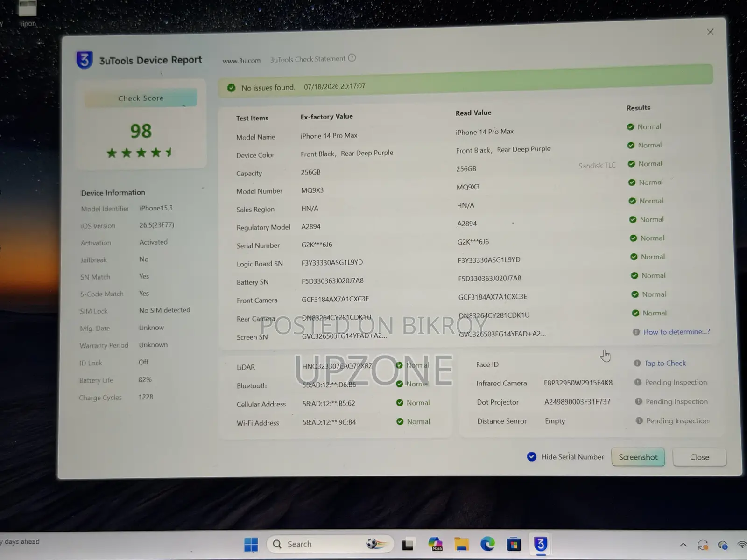Screen dimensions: 747x560
Task: Select the No issues found. message
Action: click(x=268, y=87)
